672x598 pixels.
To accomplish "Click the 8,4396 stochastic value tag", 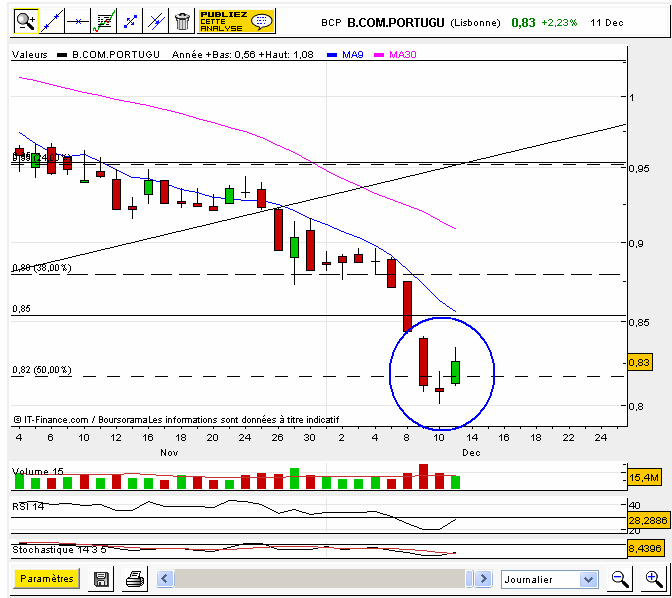I will pyautogui.click(x=645, y=548).
